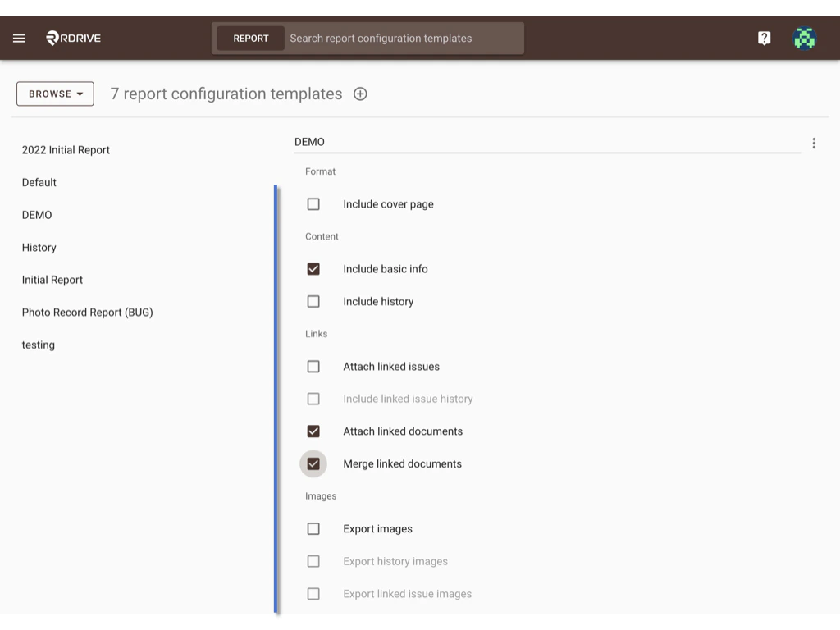Select the History template in the sidebar

[x=39, y=247]
